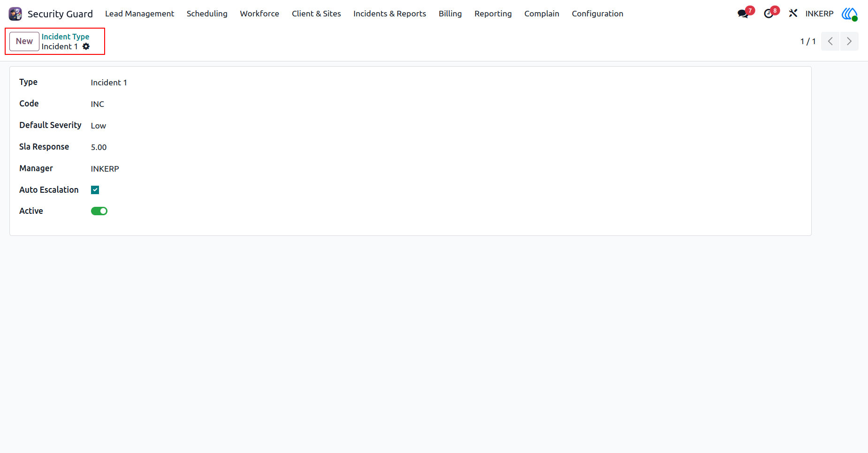Open the Configuration menu
The height and width of the screenshot is (453, 868).
click(x=597, y=14)
